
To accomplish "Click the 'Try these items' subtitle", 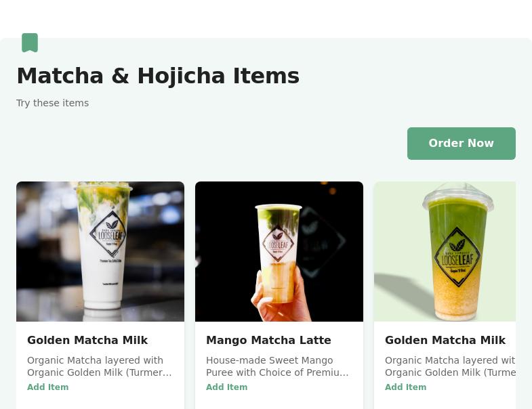I will [x=53, y=103].
